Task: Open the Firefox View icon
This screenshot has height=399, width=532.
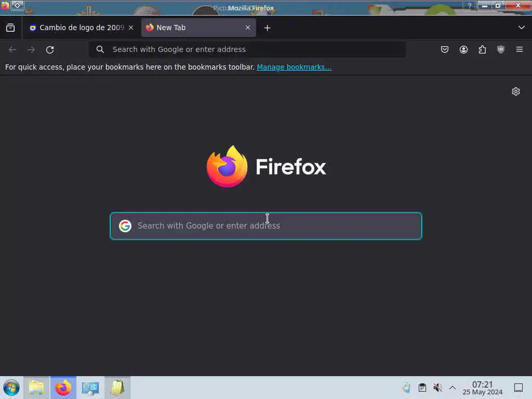Action: (10, 28)
